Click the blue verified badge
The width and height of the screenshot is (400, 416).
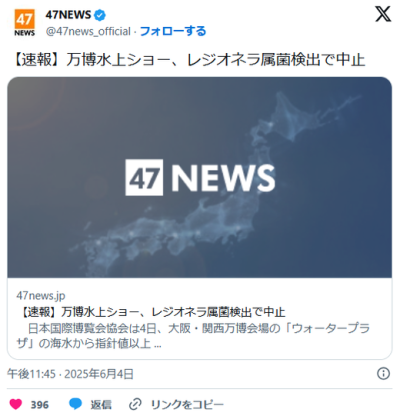click(100, 15)
